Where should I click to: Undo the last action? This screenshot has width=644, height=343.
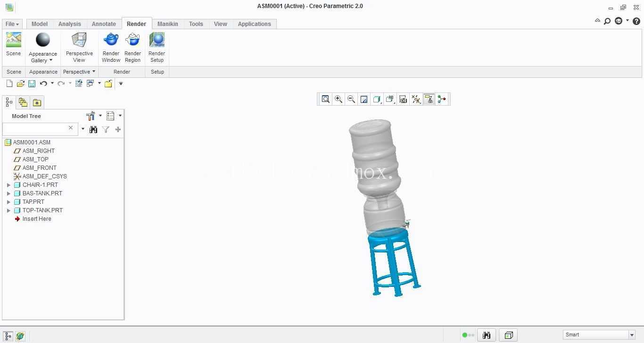[43, 84]
